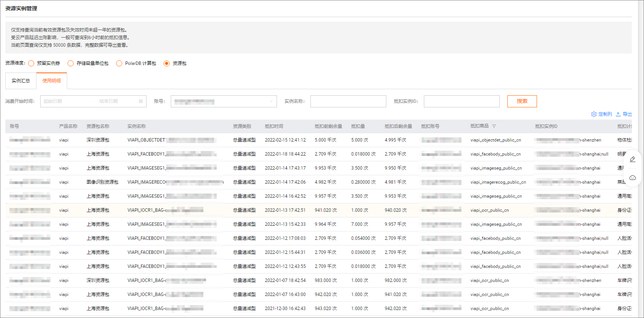Click the 0.280000 次 deduction cell
The height and width of the screenshot is (318, 644).
coord(364,182)
